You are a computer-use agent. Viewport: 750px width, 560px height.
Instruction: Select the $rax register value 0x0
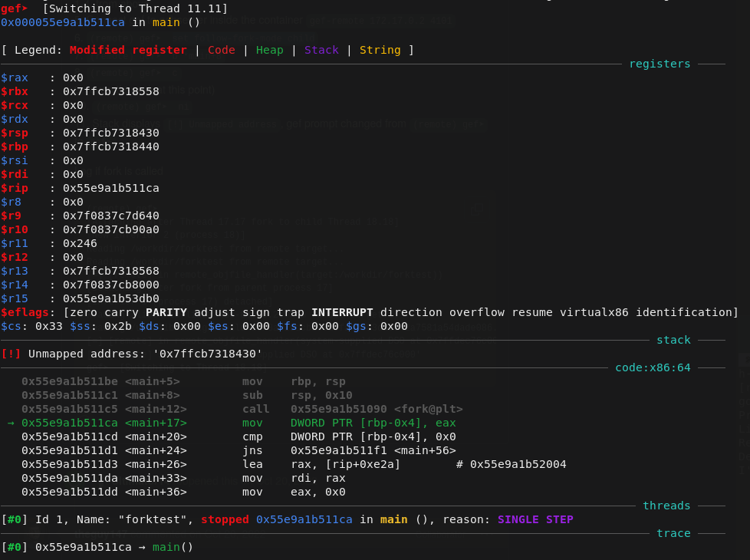click(x=72, y=77)
